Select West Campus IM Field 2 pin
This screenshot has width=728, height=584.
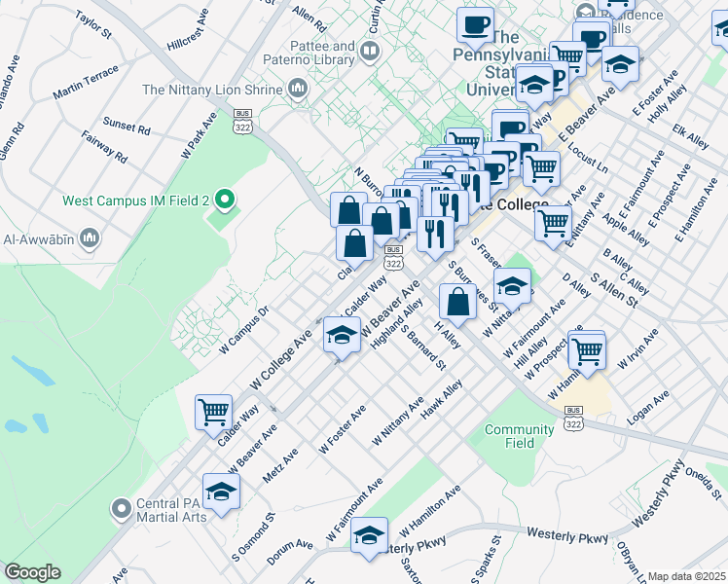(x=226, y=201)
